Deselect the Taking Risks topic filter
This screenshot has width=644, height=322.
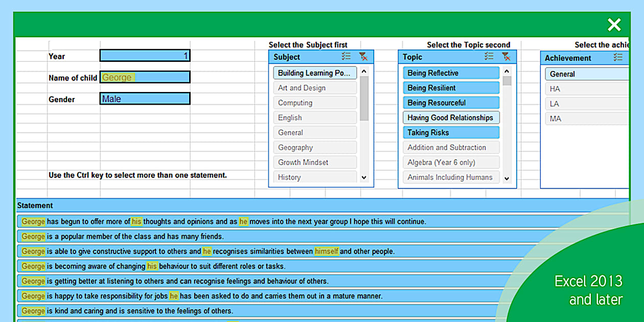[450, 132]
